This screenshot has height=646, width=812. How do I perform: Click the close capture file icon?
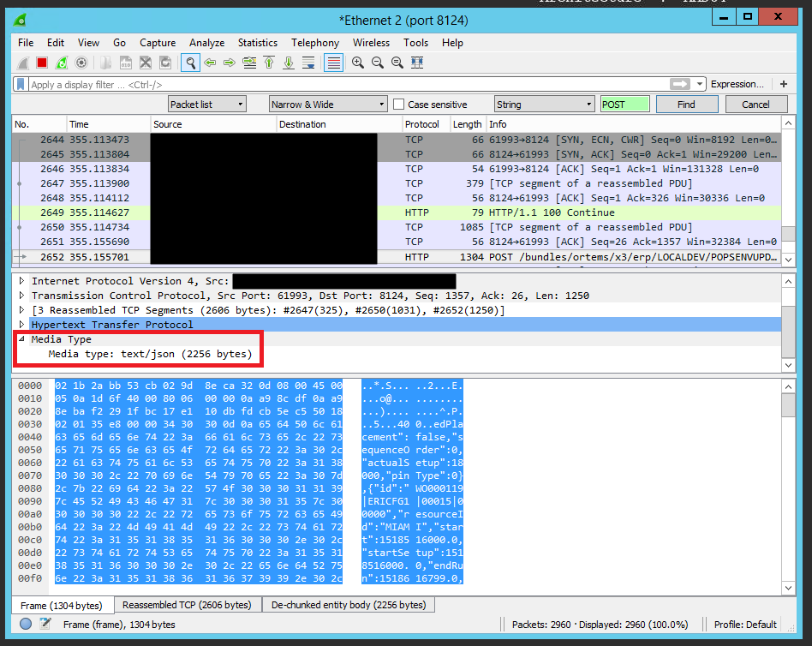click(146, 63)
